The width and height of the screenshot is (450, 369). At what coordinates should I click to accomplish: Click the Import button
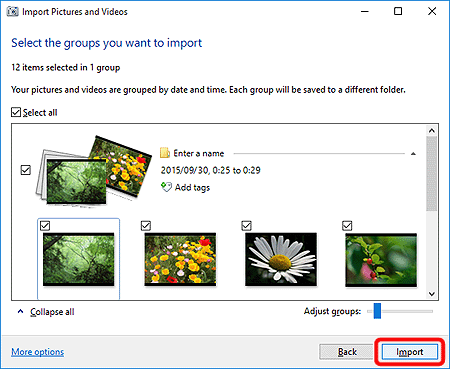coord(410,352)
